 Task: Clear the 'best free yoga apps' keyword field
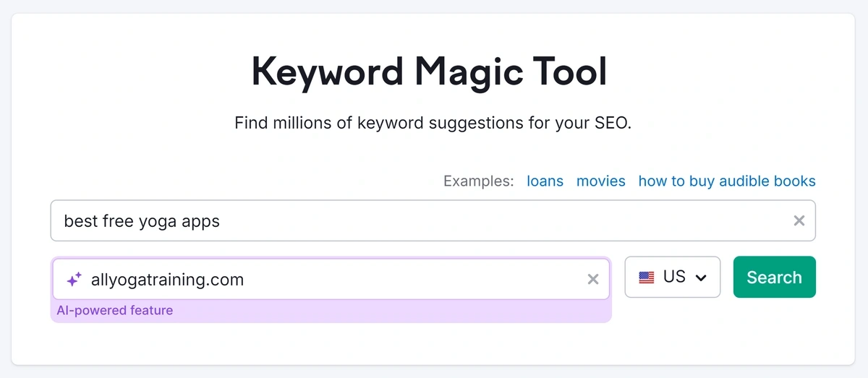[x=799, y=220]
